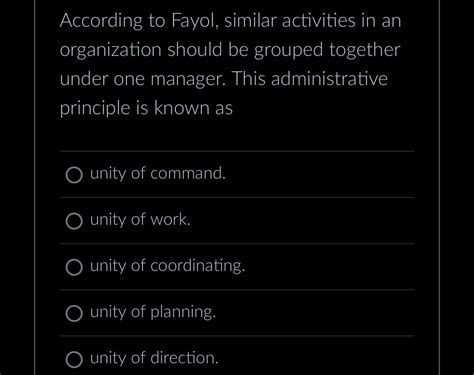This screenshot has height=375, width=474.
Task: Click the word 'administrative' in the question
Action: click(x=329, y=79)
